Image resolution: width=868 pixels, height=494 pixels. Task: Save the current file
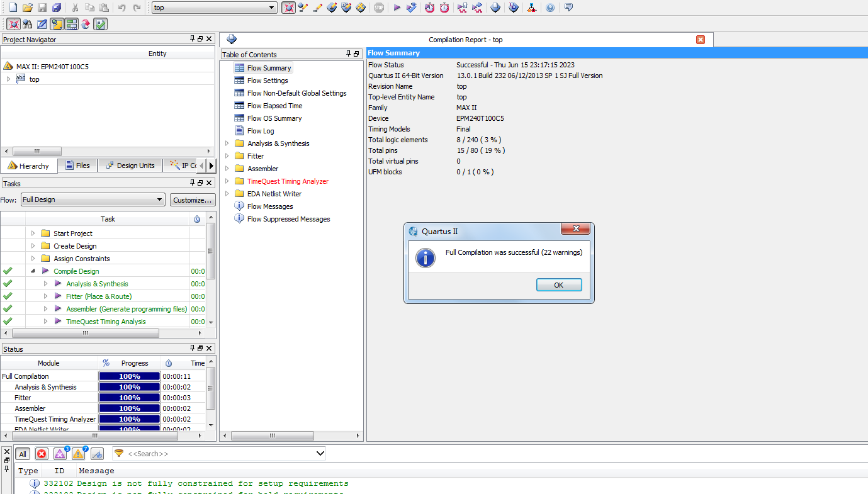[x=42, y=8]
